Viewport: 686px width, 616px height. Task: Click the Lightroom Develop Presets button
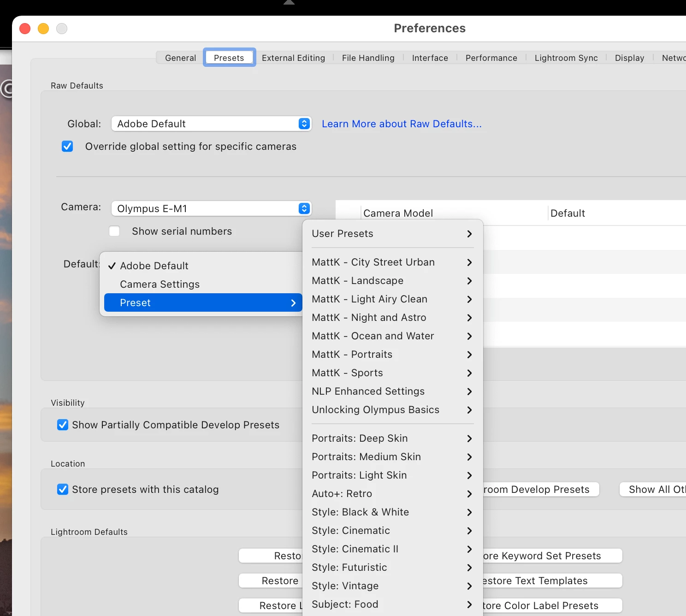pyautogui.click(x=541, y=489)
